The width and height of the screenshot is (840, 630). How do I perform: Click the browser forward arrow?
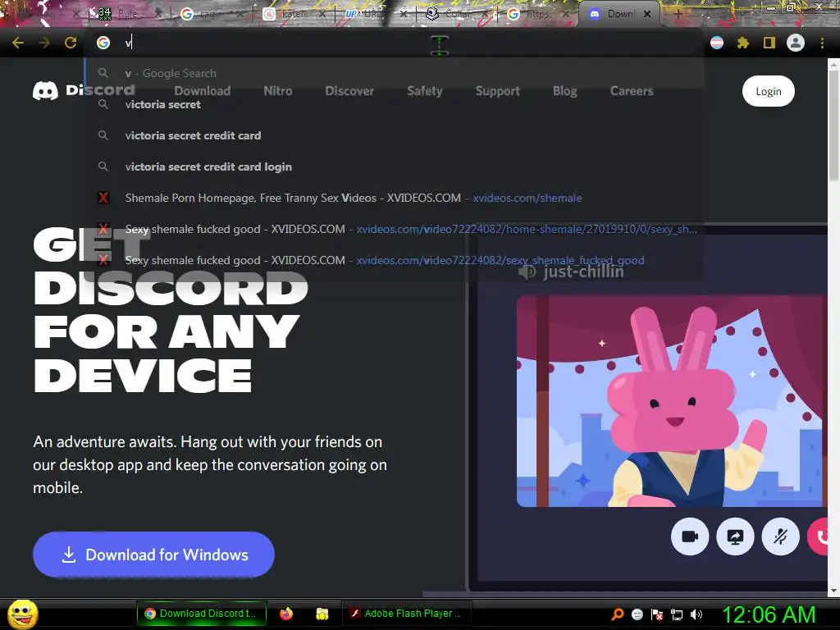point(44,43)
